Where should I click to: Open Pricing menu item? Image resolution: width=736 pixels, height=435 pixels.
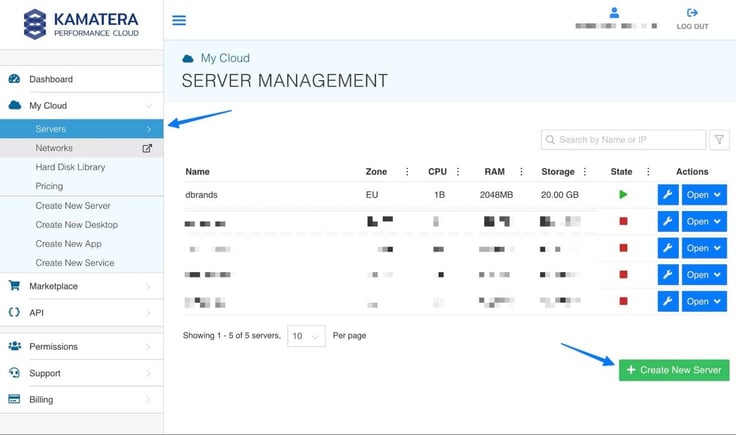click(x=49, y=186)
